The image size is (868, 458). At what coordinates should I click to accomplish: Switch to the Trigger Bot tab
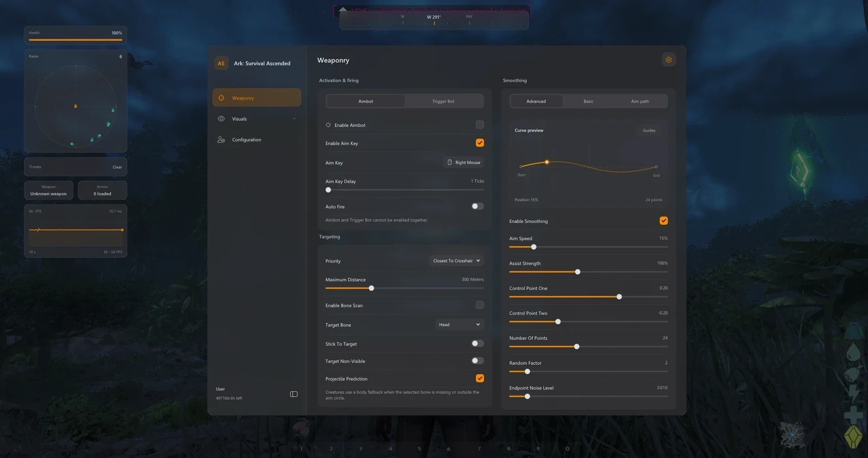click(x=443, y=101)
